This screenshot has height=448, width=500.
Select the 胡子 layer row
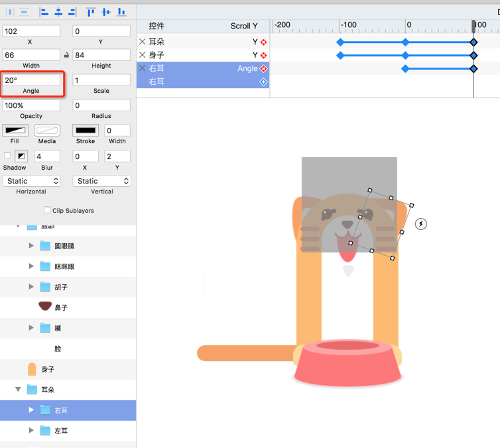click(x=68, y=287)
